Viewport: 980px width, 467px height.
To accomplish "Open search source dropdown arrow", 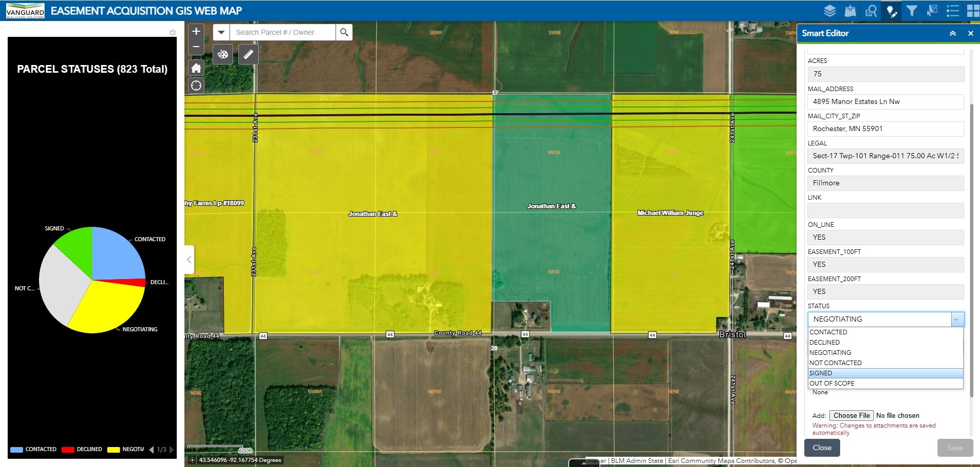I will (221, 32).
